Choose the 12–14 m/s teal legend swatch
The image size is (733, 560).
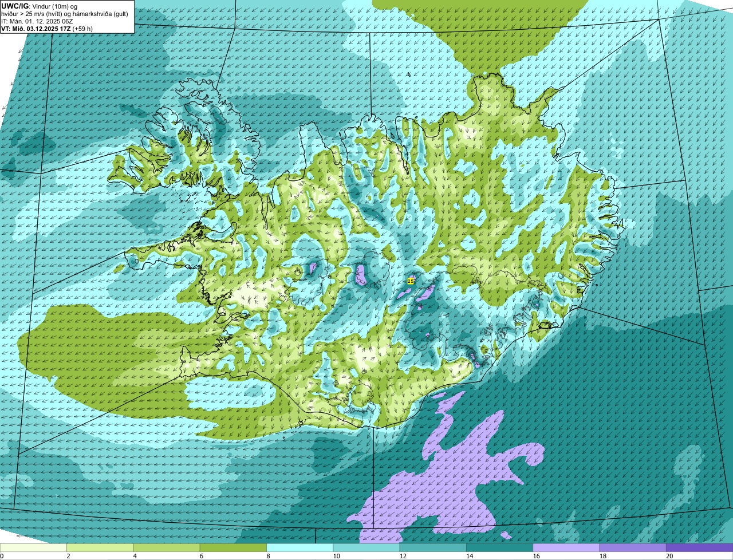pos(433,547)
